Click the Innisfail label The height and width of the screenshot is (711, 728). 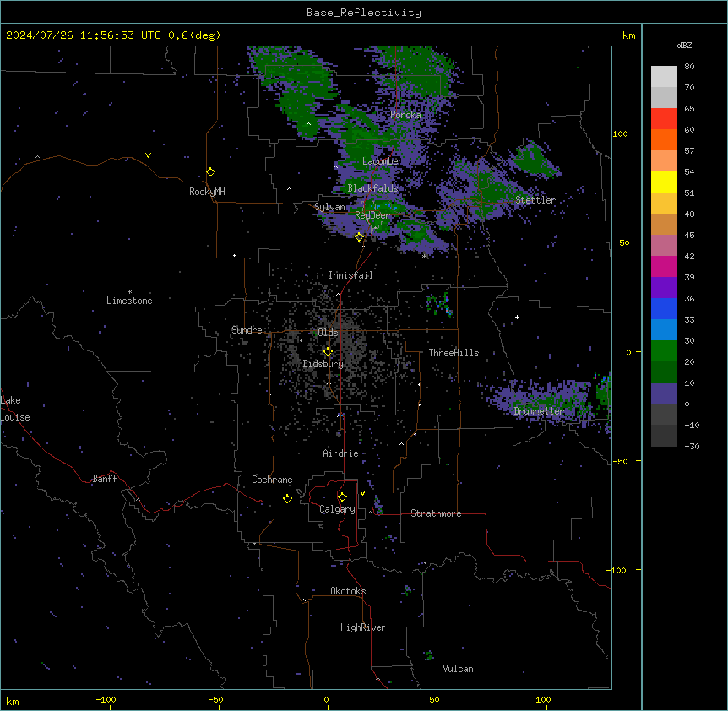click(x=350, y=275)
